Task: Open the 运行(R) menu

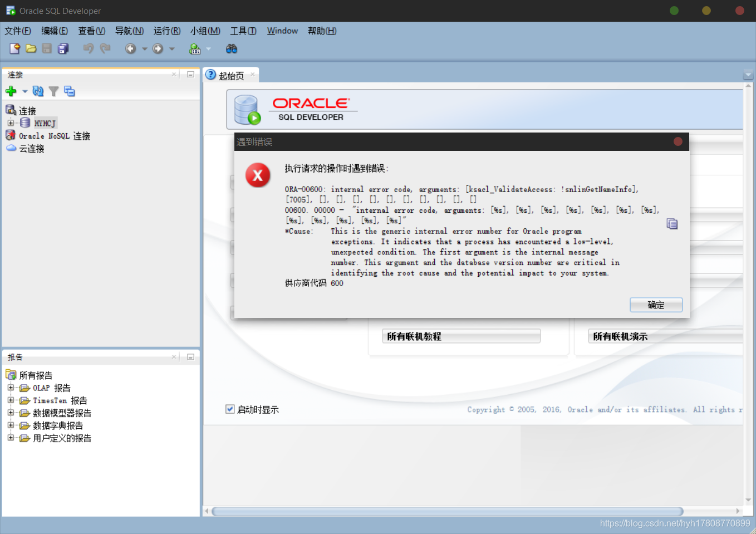Action: [167, 31]
